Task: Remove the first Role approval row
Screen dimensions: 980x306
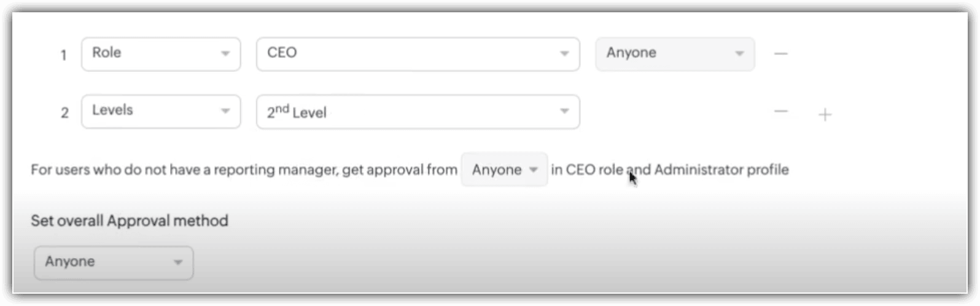Action: point(780,54)
